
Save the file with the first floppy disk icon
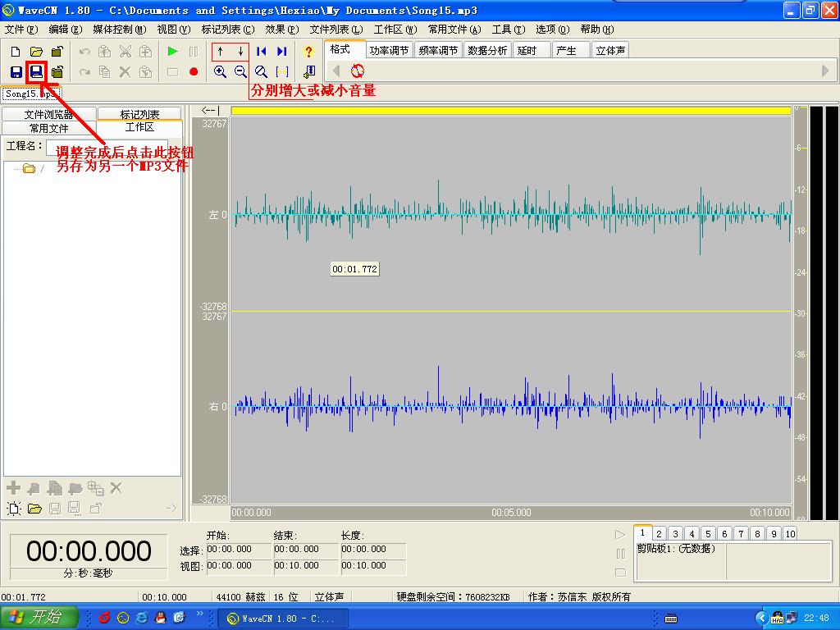point(16,72)
